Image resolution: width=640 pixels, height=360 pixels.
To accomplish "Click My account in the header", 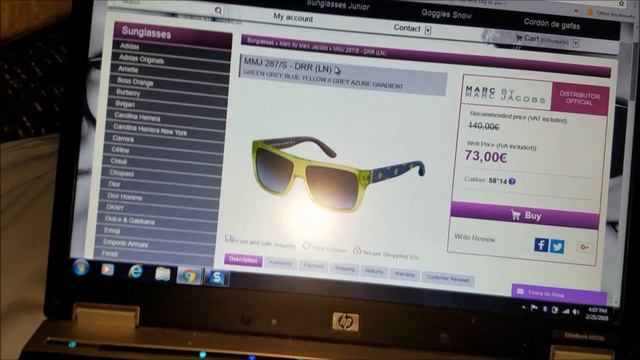I will coord(293,18).
